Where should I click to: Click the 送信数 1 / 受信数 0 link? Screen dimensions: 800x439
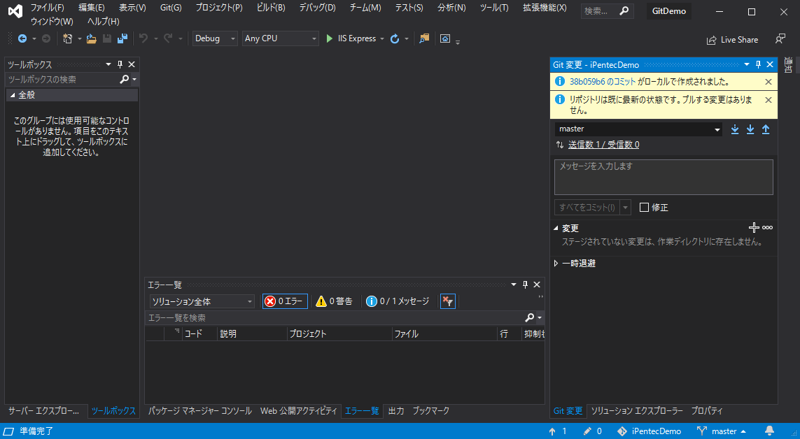coord(604,144)
